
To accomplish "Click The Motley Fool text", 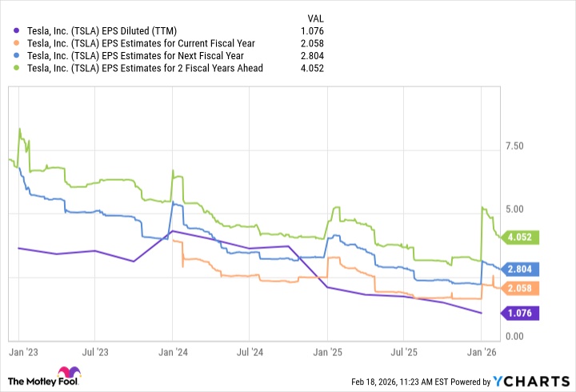I will [36, 380].
